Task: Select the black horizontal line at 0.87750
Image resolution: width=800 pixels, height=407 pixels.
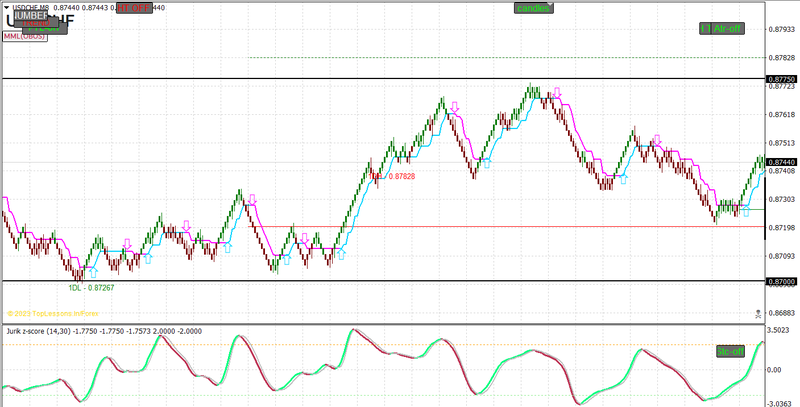Action: 383,79
